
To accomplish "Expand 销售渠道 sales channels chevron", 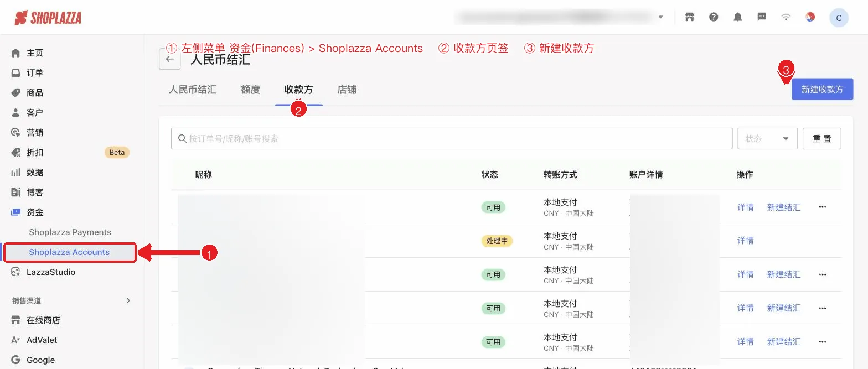I will 128,301.
